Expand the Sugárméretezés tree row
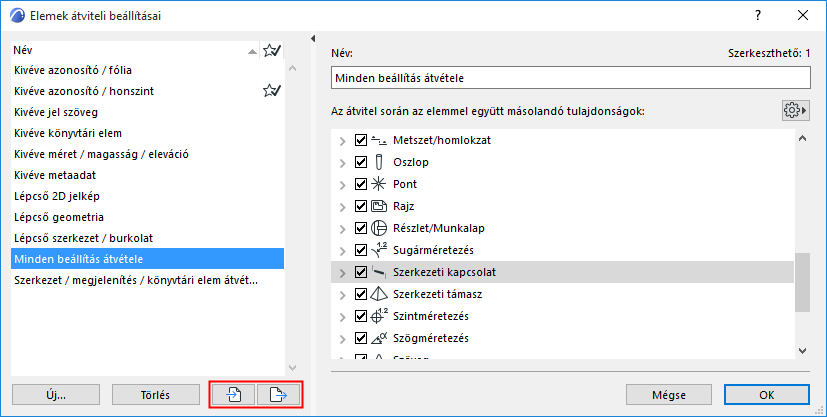The width and height of the screenshot is (827, 417). tap(343, 250)
